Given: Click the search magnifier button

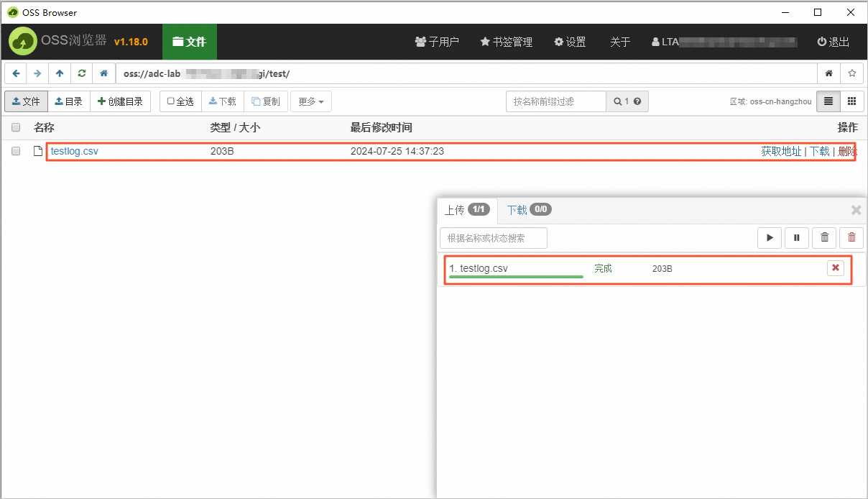Looking at the screenshot, I should 627,101.
